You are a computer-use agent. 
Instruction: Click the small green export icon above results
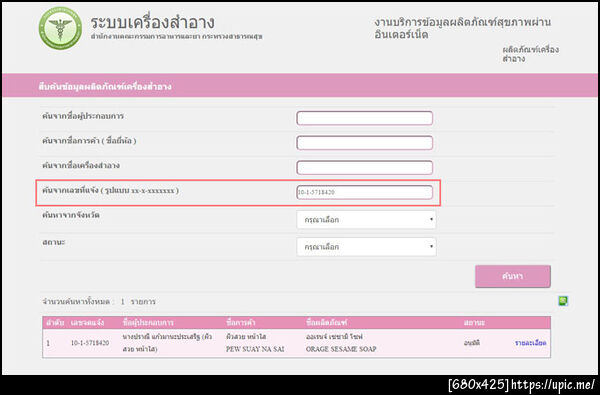[562, 301]
